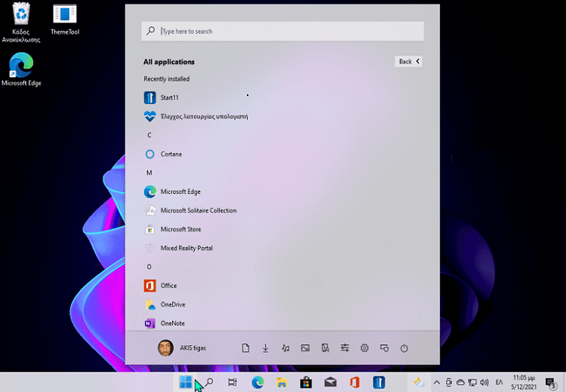Open the Downloads shortcut in Start footer
Image resolution: width=566 pixels, height=392 pixels.
coord(266,348)
